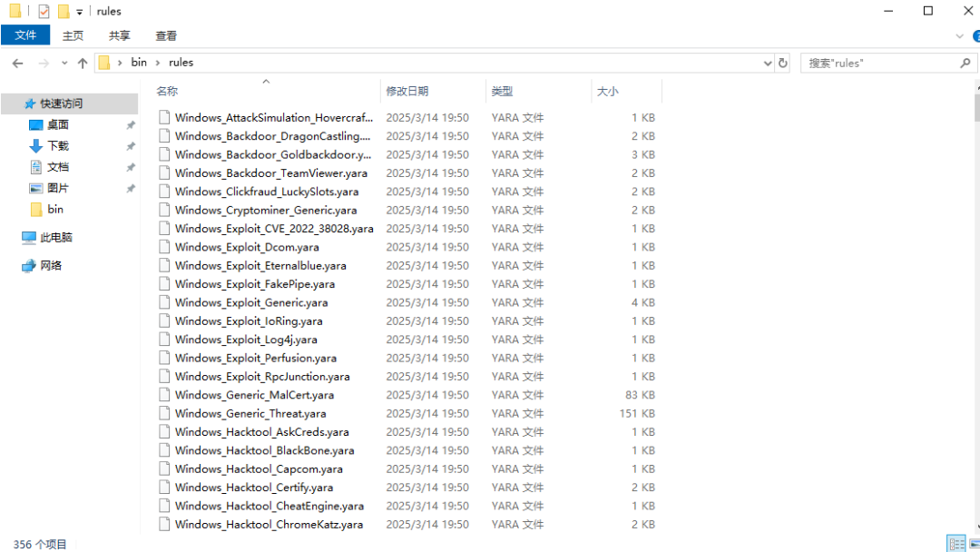
Task: Expand the address bar history dropdown
Action: point(768,63)
